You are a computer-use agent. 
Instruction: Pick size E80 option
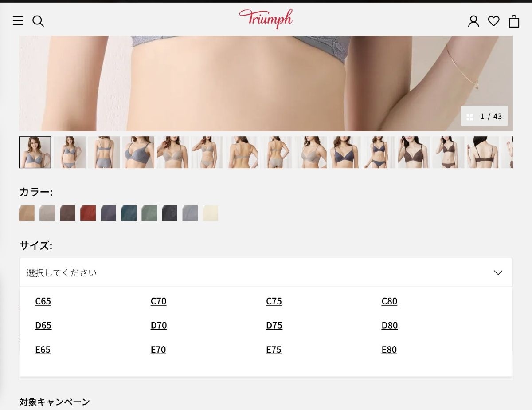(x=389, y=350)
